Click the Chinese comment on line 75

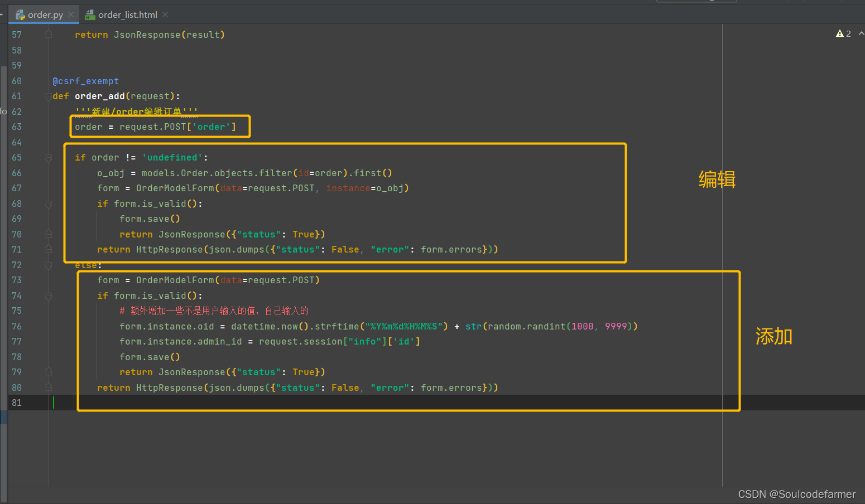click(x=214, y=311)
